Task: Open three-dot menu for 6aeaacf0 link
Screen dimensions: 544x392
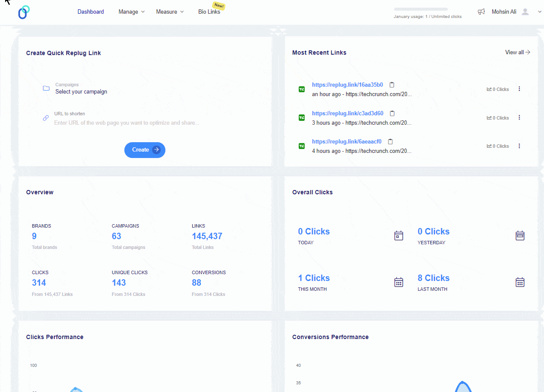Action: [519, 146]
